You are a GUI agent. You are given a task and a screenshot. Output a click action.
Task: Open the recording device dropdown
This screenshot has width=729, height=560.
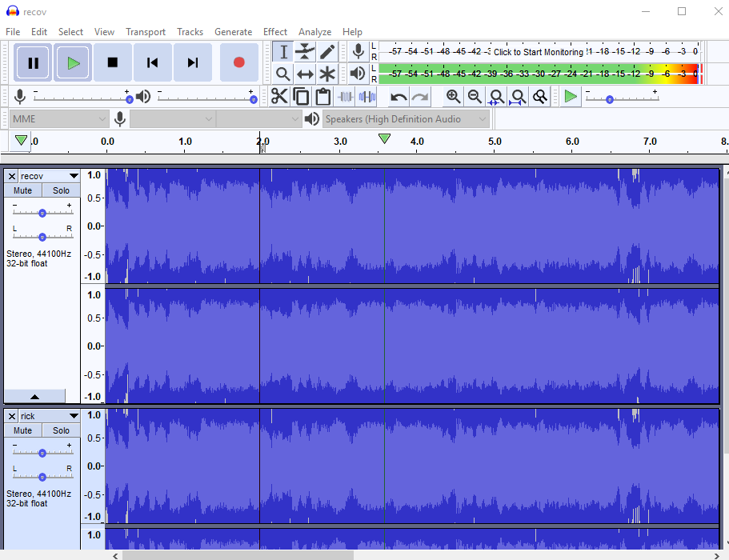pos(171,119)
